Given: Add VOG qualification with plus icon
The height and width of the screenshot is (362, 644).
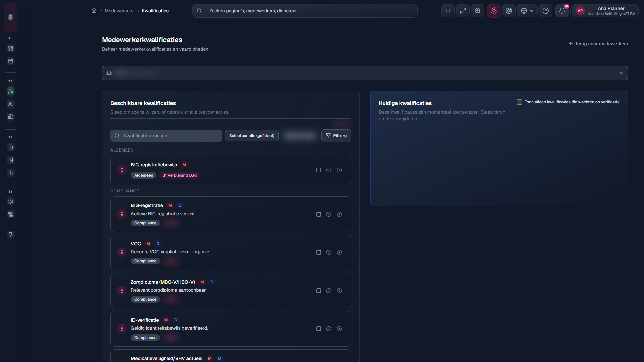Looking at the screenshot, I should (x=339, y=252).
